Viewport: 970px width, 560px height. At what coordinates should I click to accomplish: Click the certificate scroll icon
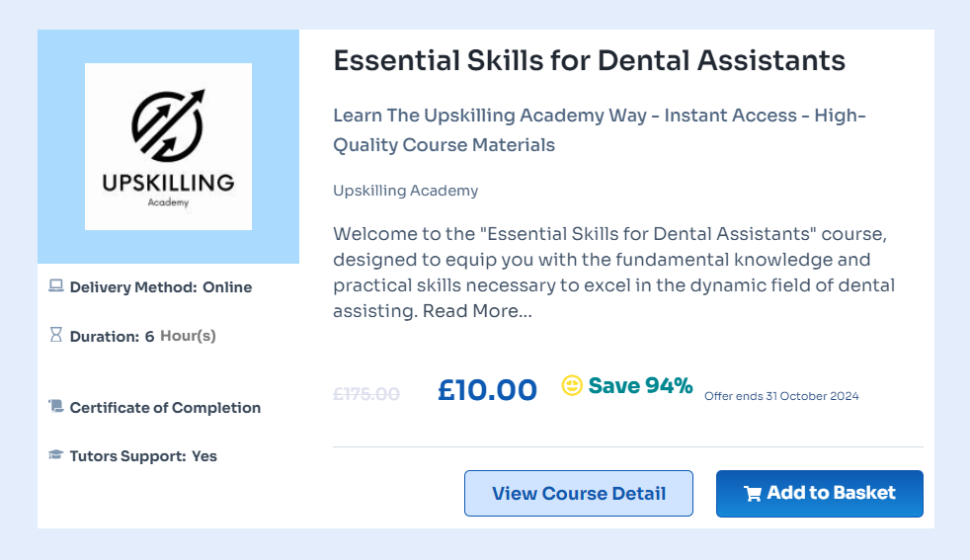click(56, 406)
